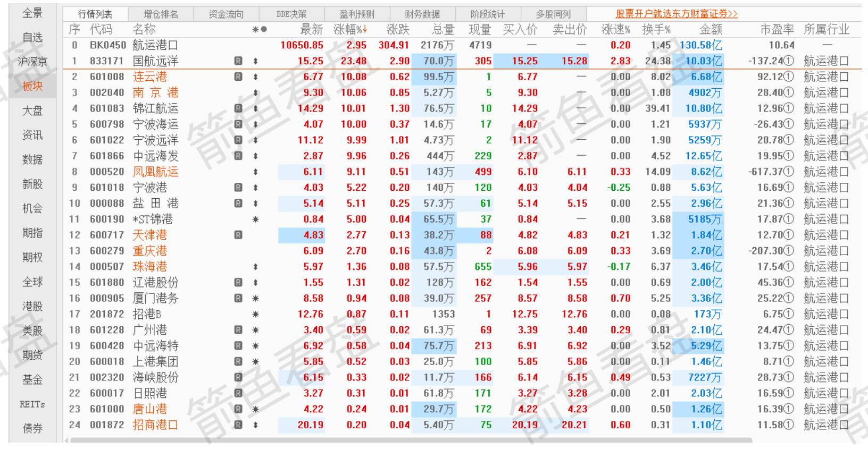
Task: Click the marker icon in 南京港 row
Action: [x=256, y=93]
